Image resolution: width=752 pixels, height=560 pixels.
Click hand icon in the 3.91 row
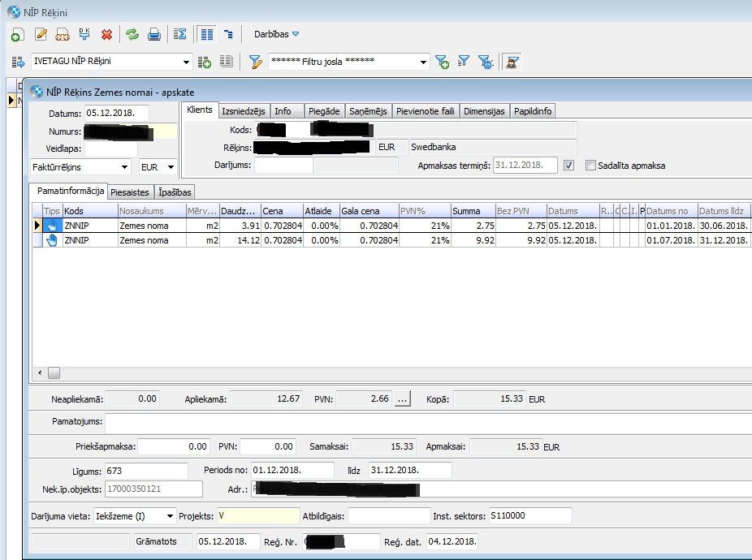[52, 226]
